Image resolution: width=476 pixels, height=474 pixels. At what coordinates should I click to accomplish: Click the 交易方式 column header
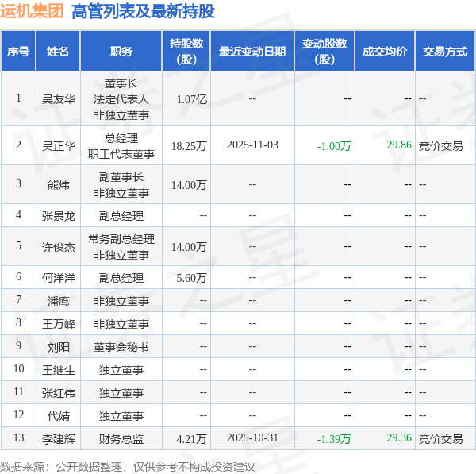(445, 52)
